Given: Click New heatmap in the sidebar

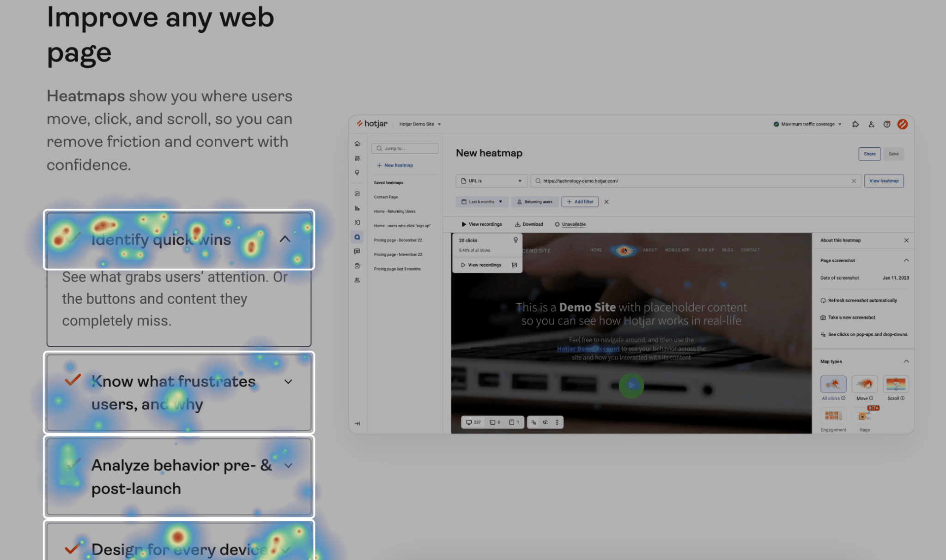Looking at the screenshot, I should click(395, 165).
